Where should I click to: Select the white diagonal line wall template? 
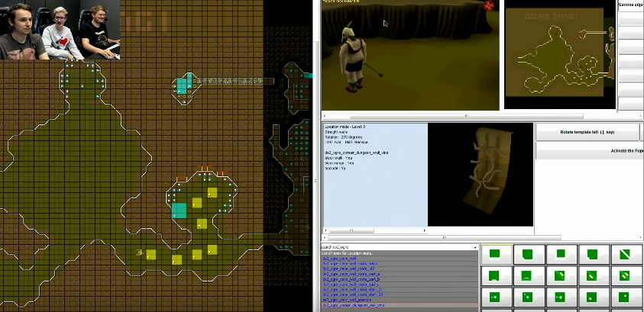pos(626,254)
